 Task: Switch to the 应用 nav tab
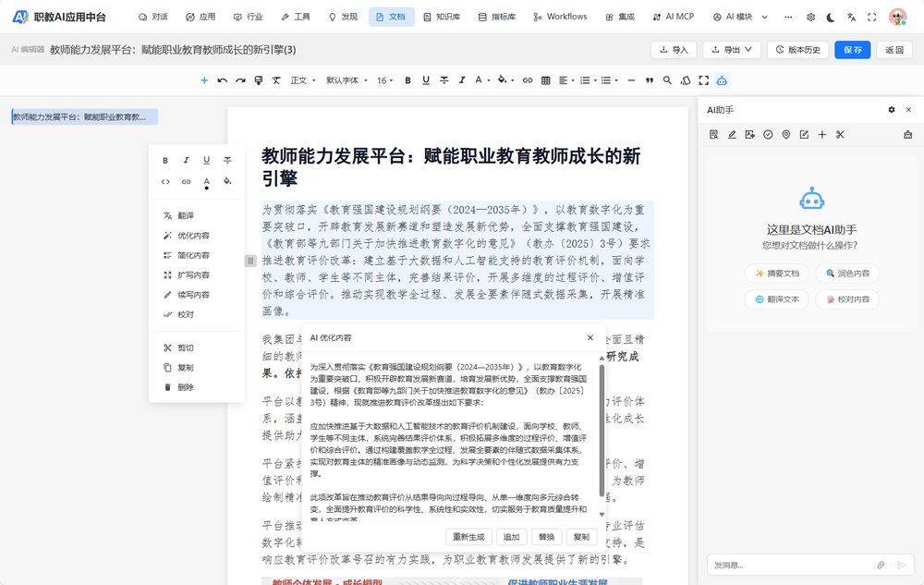pyautogui.click(x=201, y=17)
